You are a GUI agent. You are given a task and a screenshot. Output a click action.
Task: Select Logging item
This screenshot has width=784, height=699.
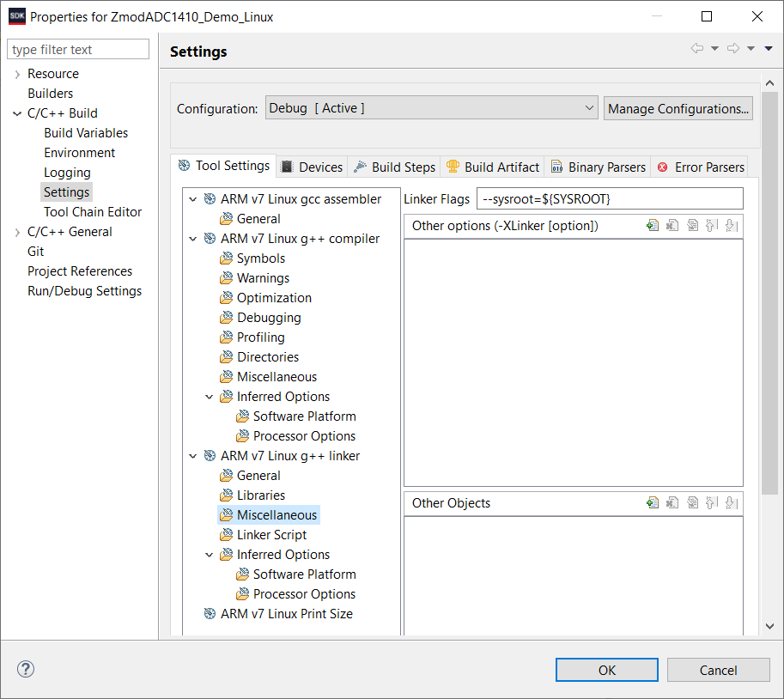67,173
